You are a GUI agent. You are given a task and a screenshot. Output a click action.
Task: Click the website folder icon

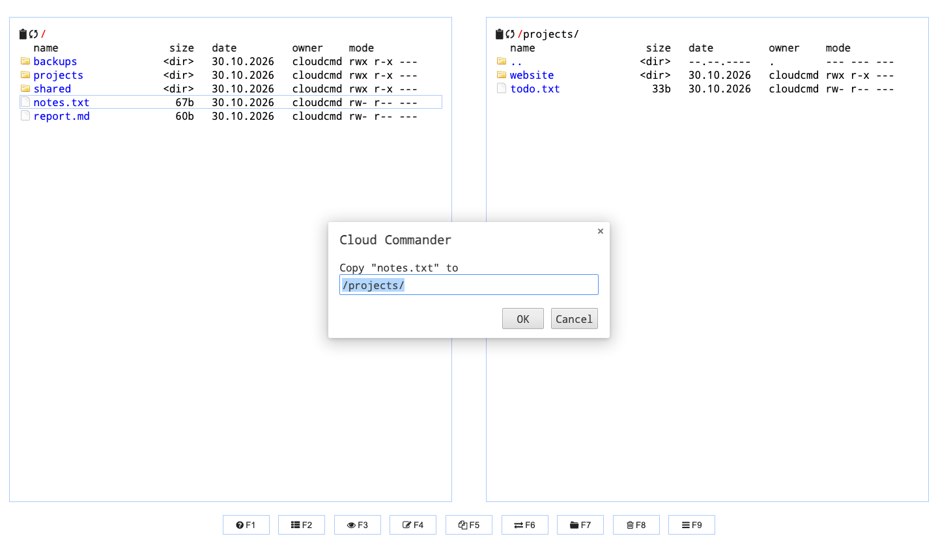pyautogui.click(x=502, y=75)
